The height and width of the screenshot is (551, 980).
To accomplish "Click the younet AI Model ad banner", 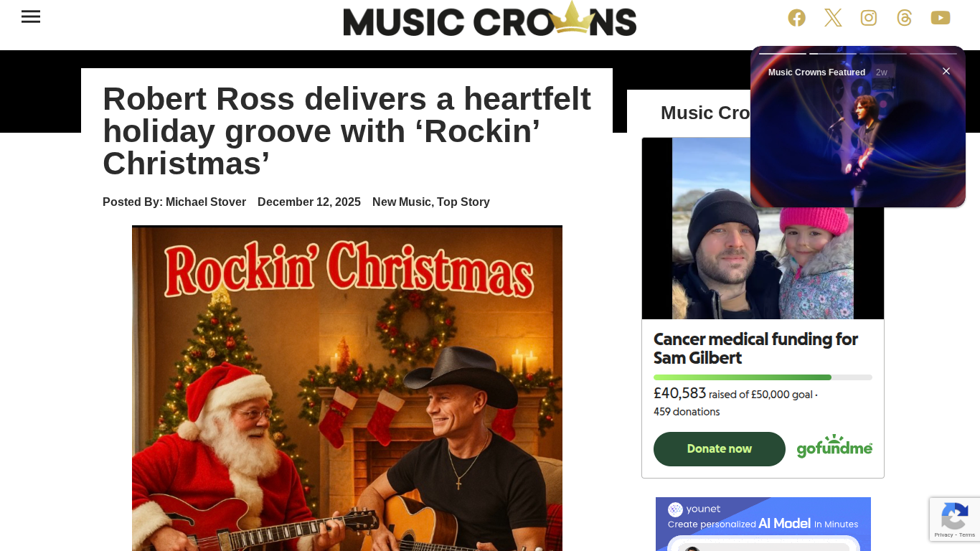I will coord(763,524).
